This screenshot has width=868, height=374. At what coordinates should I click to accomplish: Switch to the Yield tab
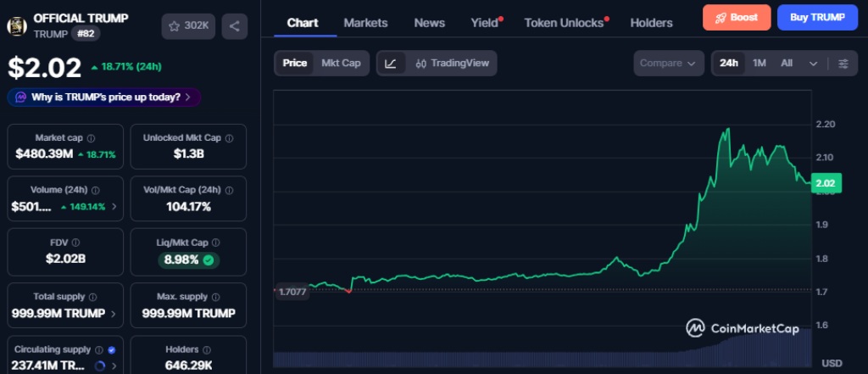point(484,23)
